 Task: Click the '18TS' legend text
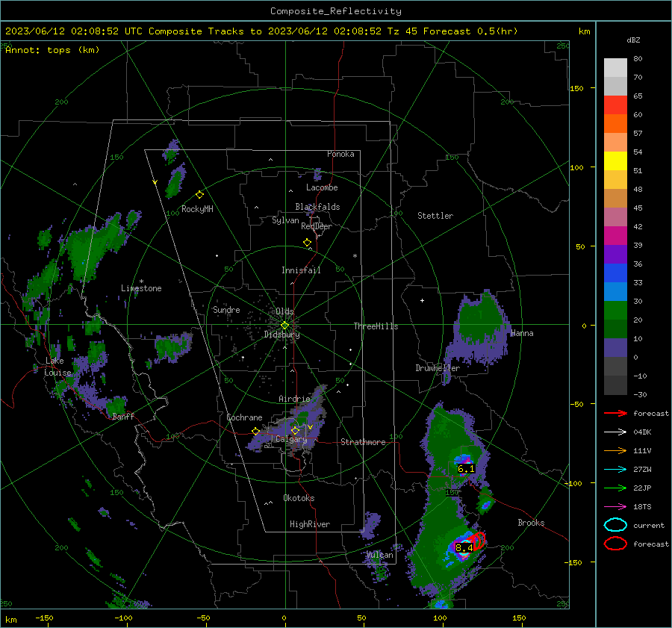pos(642,507)
